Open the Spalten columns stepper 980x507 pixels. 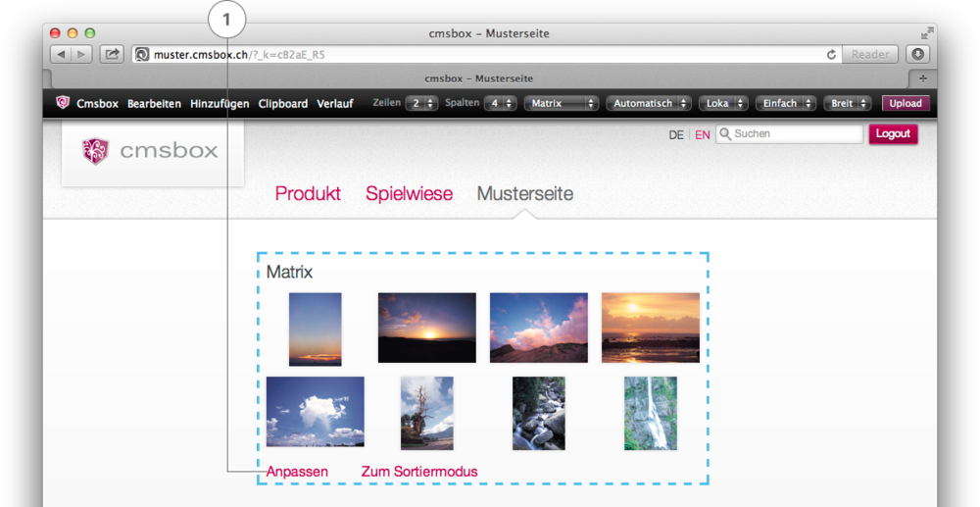click(500, 103)
